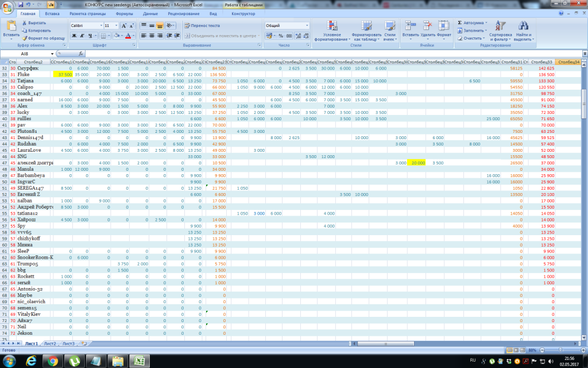
Task: Click Удалить cells button
Action: (x=427, y=30)
